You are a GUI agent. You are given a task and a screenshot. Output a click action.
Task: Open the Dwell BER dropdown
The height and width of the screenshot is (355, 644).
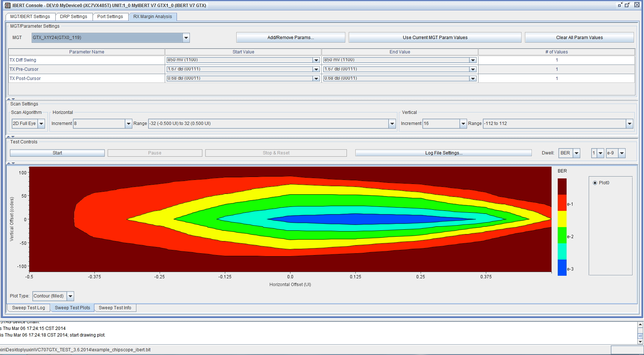(577, 153)
